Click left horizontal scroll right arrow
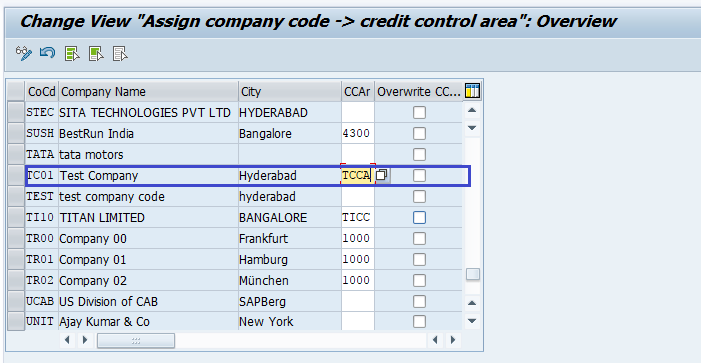Viewport: 701px width, 363px height. [x=84, y=340]
